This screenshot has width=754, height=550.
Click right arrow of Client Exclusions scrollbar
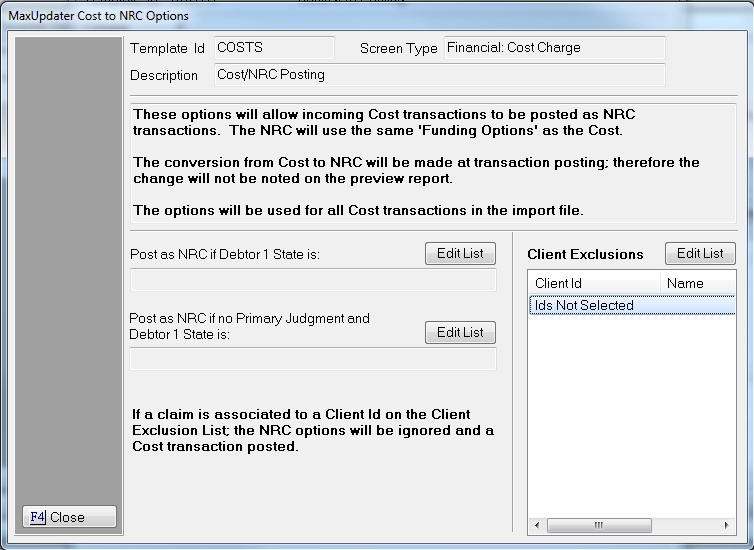(x=727, y=525)
